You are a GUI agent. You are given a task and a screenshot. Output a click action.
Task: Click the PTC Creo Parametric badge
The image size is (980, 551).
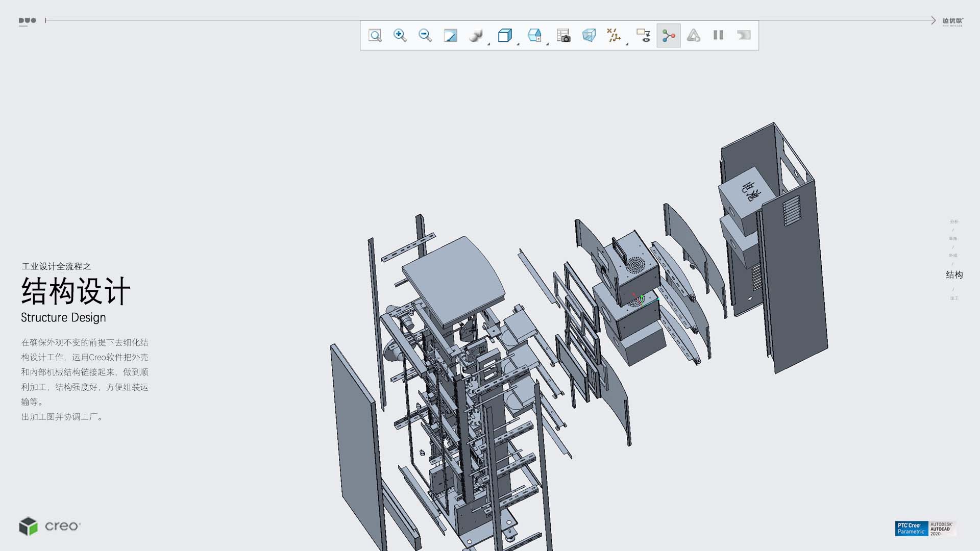pyautogui.click(x=911, y=529)
